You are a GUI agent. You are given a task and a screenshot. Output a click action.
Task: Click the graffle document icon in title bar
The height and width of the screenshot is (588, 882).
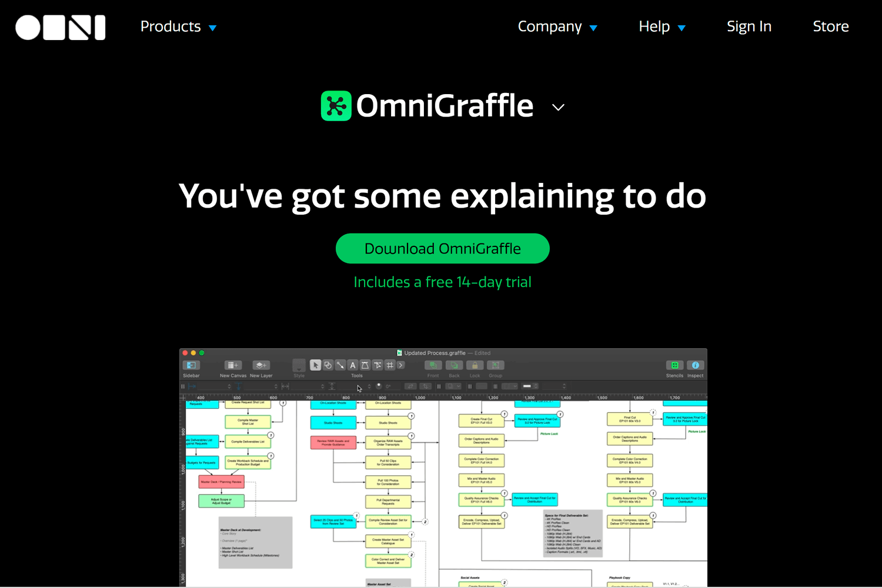pos(399,353)
